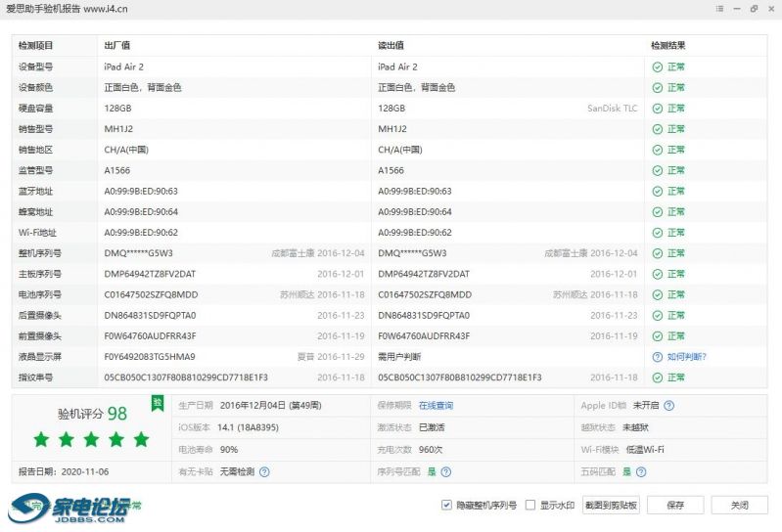Click the 报告日期 2020-11-06 text
The height and width of the screenshot is (532, 782).
(64, 471)
